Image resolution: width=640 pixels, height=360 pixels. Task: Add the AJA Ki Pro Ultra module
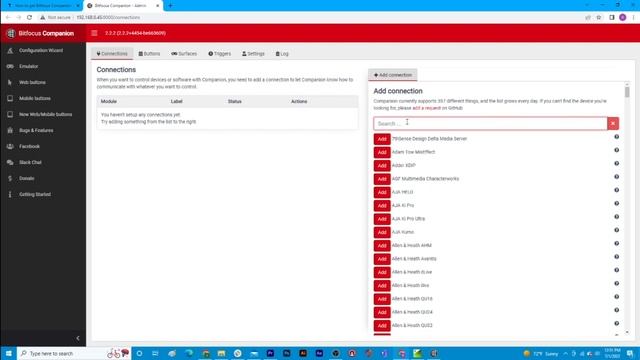click(382, 219)
